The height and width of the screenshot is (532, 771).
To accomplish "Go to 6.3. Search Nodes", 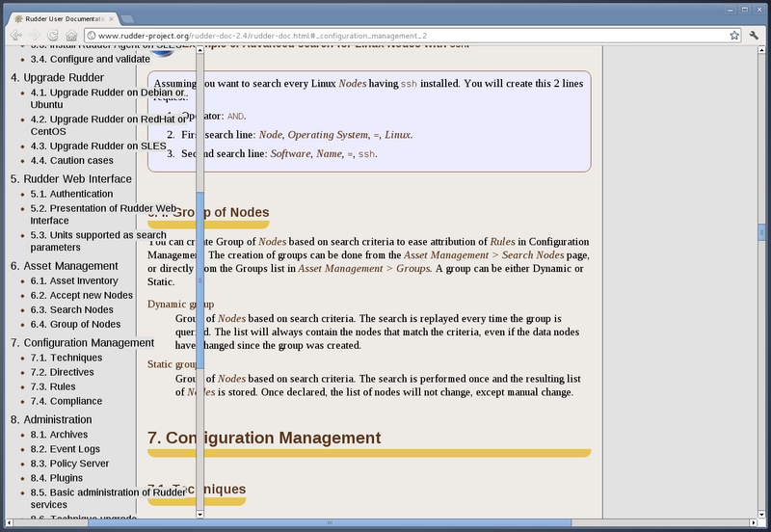I will click(71, 309).
